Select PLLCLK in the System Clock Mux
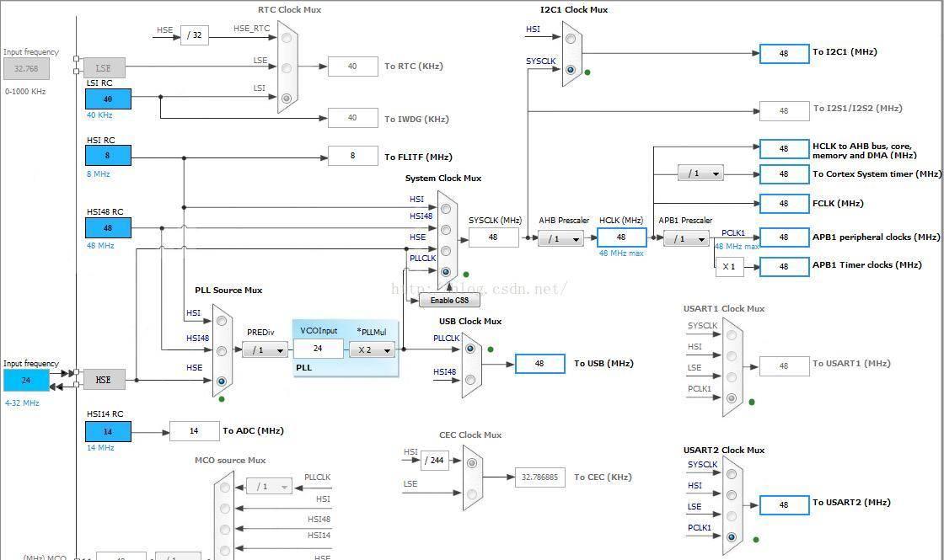The width and height of the screenshot is (944, 560). coord(446,272)
